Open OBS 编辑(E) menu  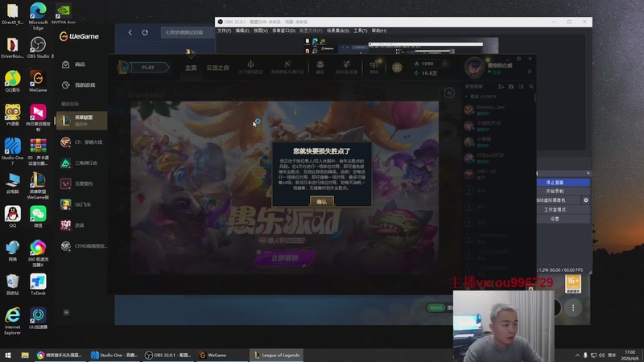pyautogui.click(x=242, y=31)
